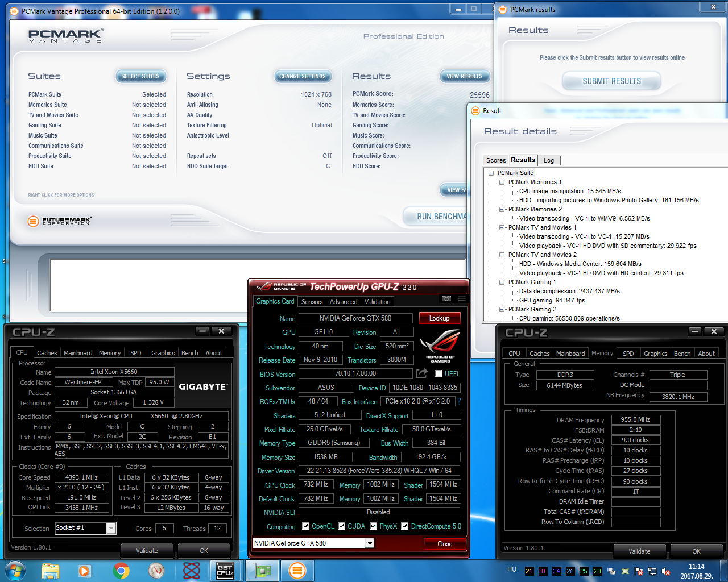The height and width of the screenshot is (582, 728).
Task: Open the Log tab in Result details
Action: click(548, 160)
